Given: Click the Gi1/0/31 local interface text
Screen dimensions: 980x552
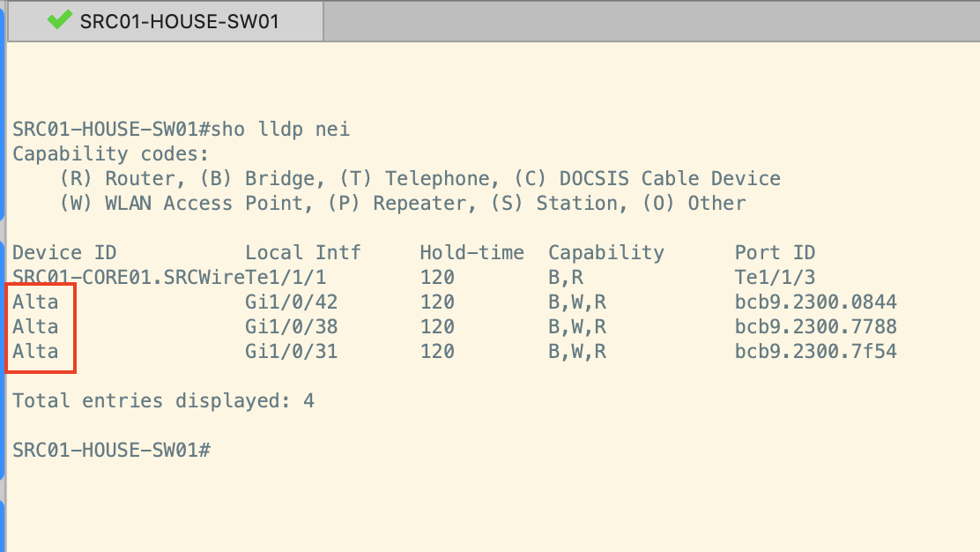Looking at the screenshot, I should click(x=291, y=351).
